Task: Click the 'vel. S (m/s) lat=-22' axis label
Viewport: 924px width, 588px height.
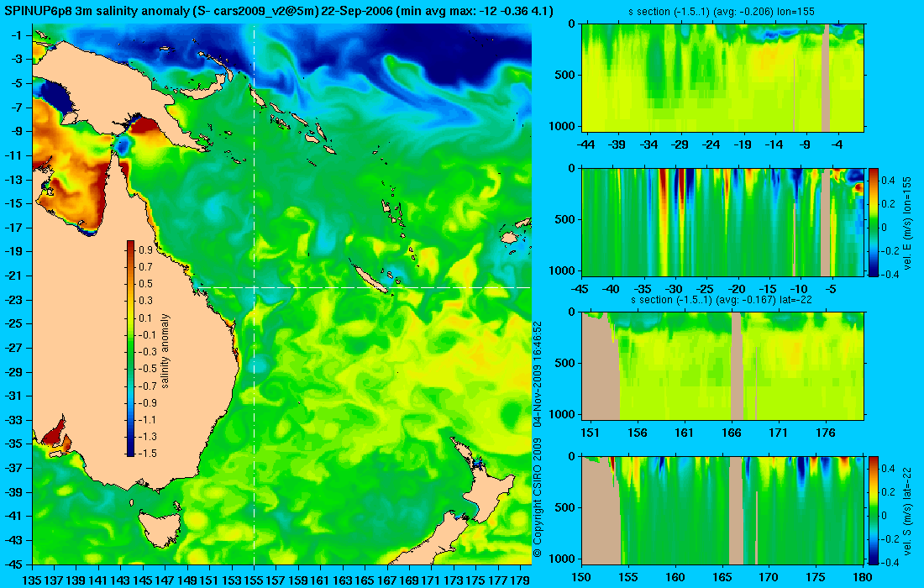Action: click(907, 510)
